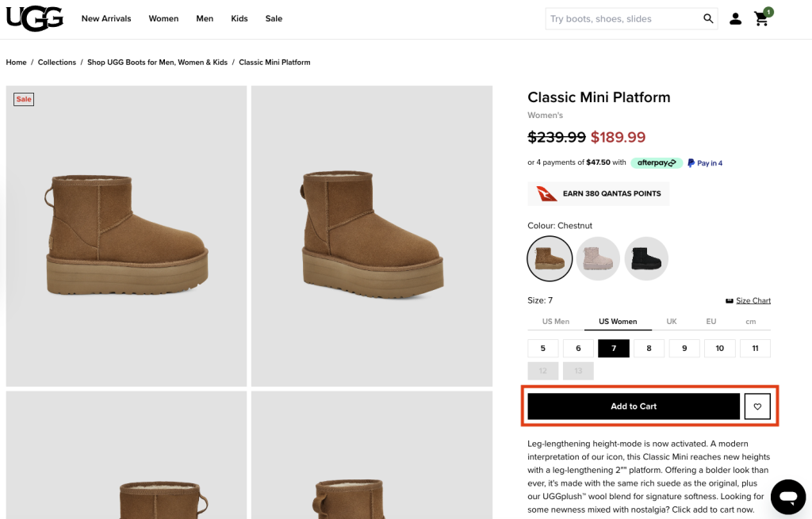Select the pink colour swatch

click(x=598, y=258)
